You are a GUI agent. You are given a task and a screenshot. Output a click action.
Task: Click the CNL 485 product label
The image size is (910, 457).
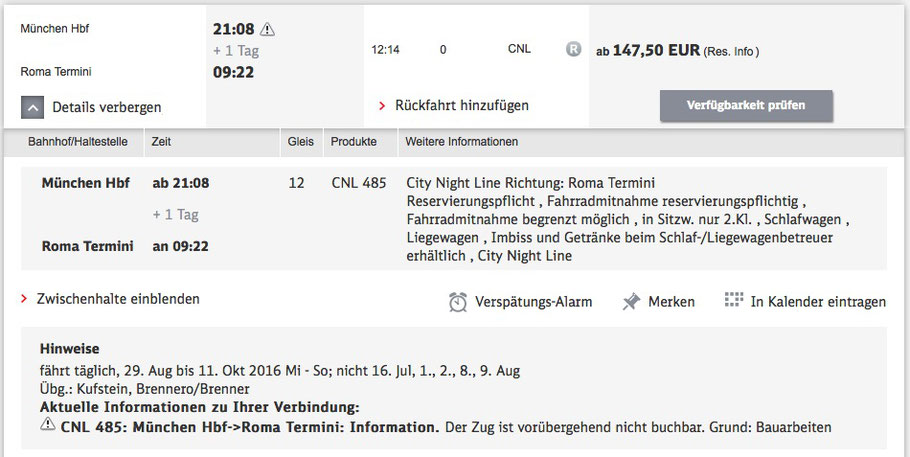click(358, 183)
